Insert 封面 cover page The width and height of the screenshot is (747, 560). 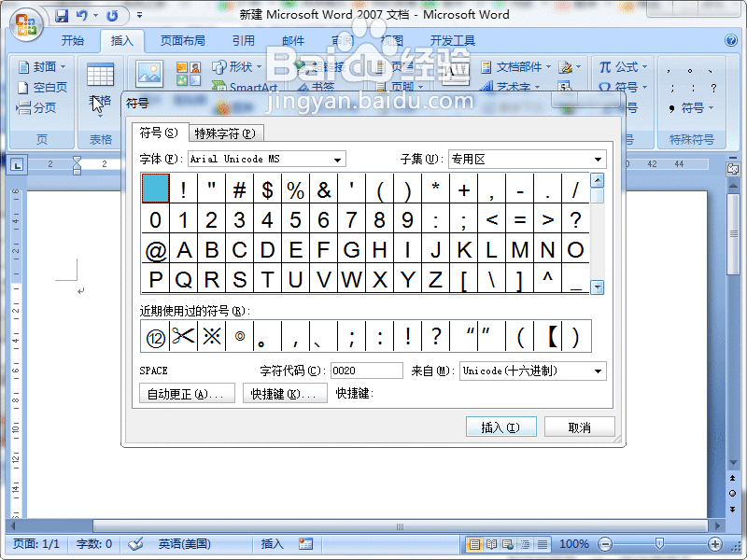[42, 66]
